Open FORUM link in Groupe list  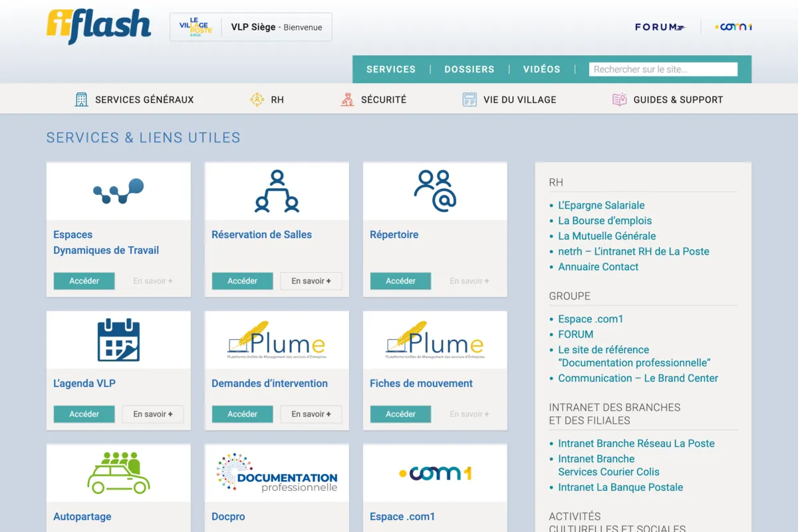tap(575, 334)
